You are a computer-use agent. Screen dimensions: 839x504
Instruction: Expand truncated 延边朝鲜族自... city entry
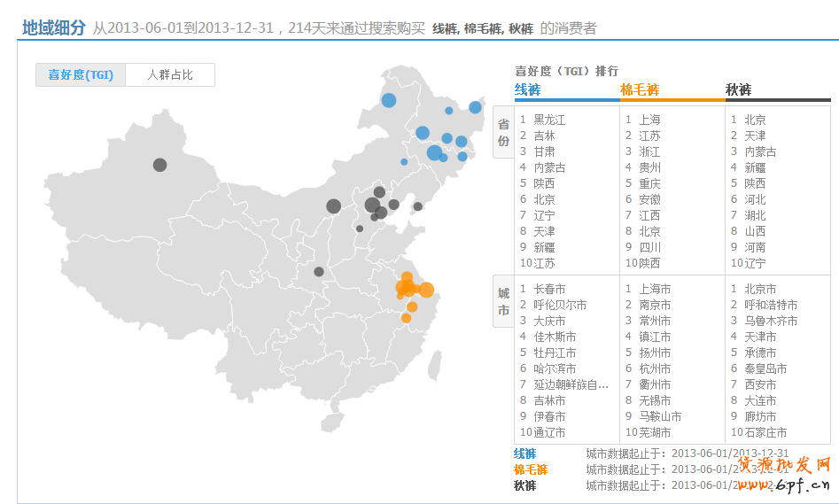[571, 384]
